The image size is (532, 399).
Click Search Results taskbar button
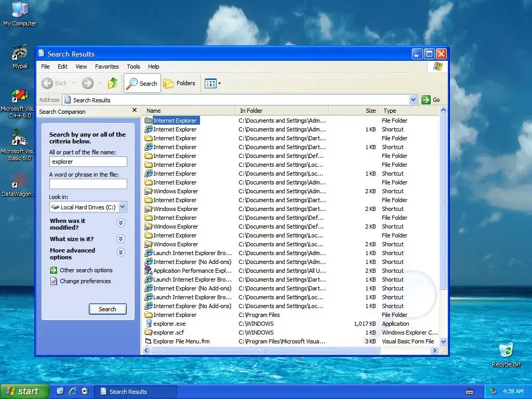pyautogui.click(x=135, y=391)
